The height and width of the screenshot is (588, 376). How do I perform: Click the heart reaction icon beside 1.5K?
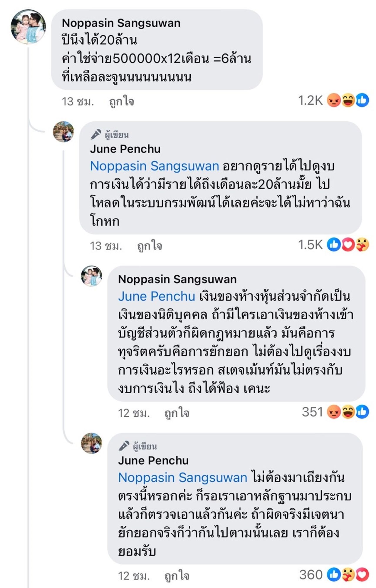click(348, 245)
